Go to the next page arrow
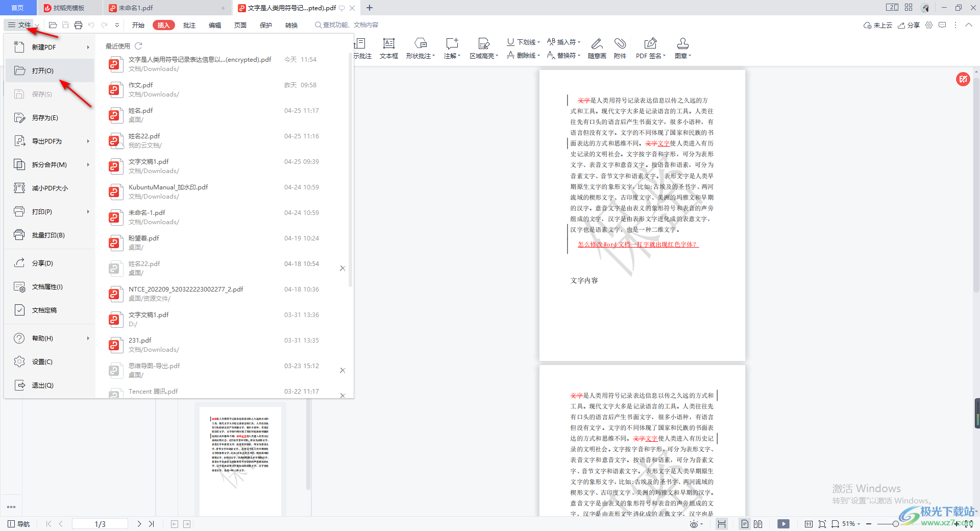Image resolution: width=980 pixels, height=531 pixels. coord(139,524)
